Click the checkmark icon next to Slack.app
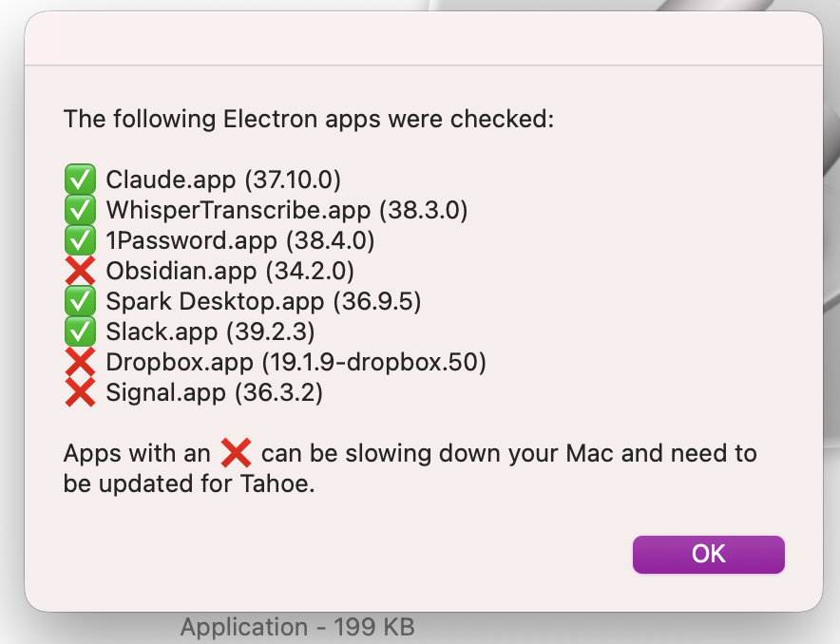This screenshot has width=840, height=644. (80, 331)
